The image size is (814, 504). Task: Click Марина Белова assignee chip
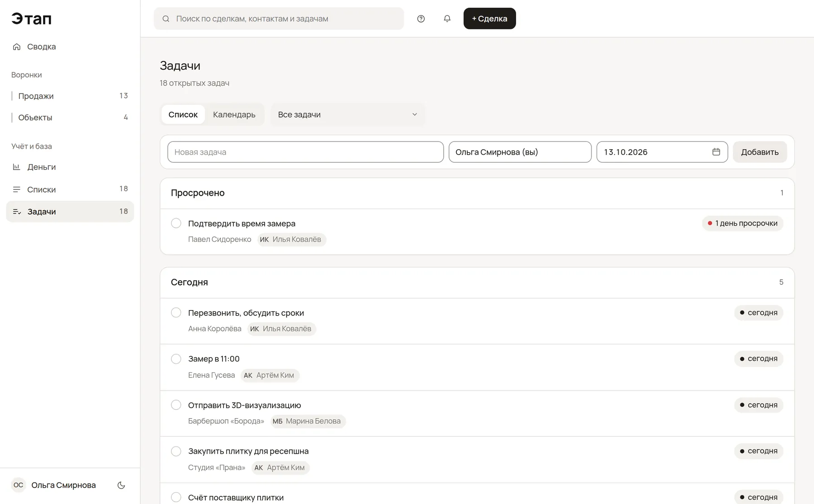coord(308,421)
